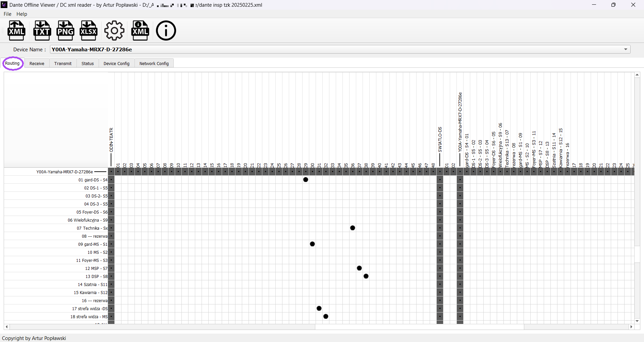644x342 pixels.
Task: Select row label 16 --- rezerwa
Action: click(x=95, y=301)
